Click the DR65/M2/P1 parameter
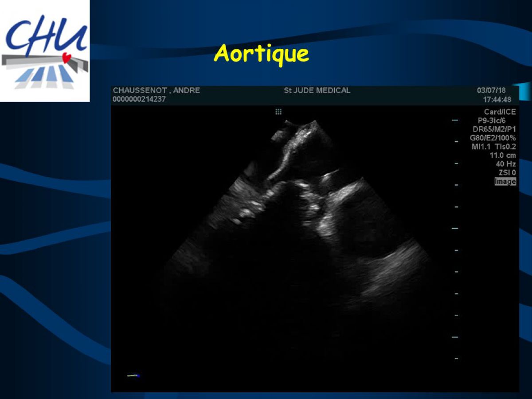Viewport: 532px width, 399px height. point(494,129)
